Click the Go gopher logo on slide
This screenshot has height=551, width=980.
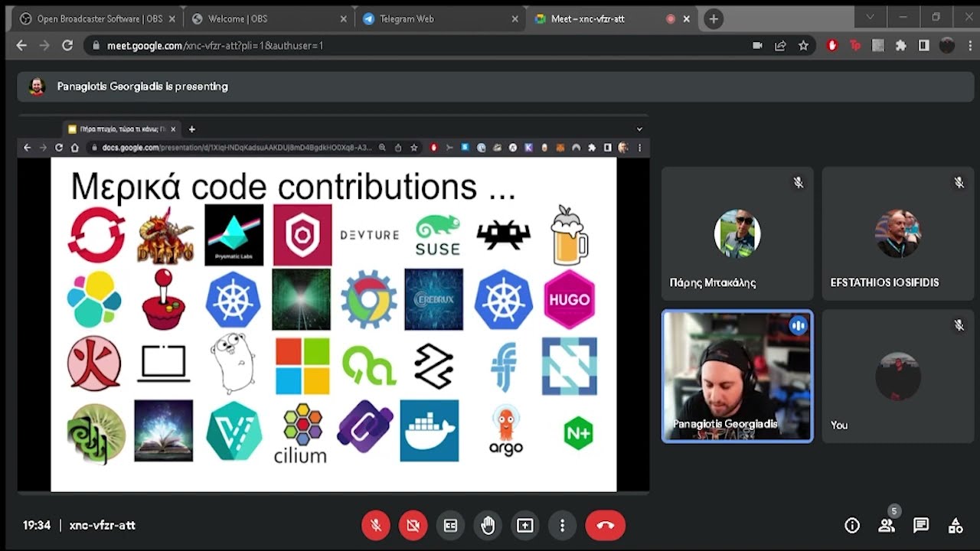(x=232, y=365)
